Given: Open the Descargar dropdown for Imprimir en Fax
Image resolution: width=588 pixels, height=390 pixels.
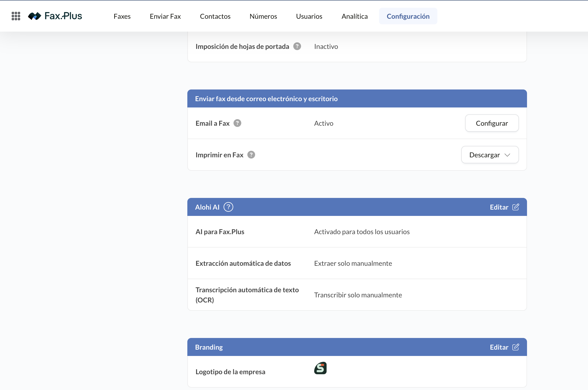Looking at the screenshot, I should 490,155.
